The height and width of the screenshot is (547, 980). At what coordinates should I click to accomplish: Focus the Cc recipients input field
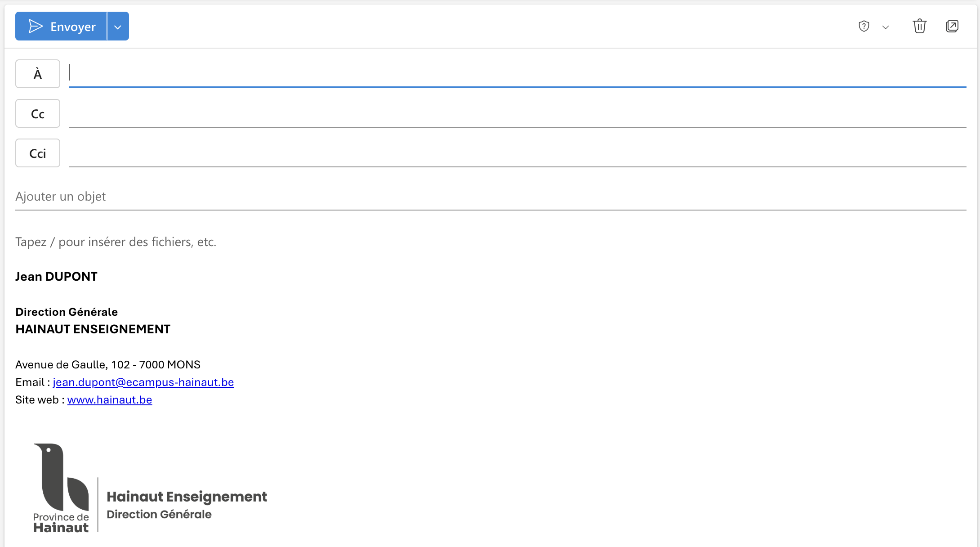(517, 113)
